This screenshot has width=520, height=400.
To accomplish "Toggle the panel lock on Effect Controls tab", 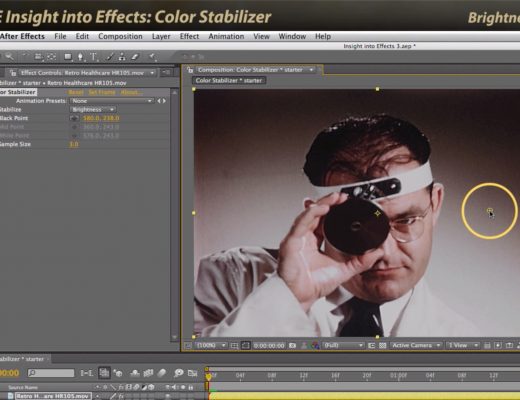I will [x=13, y=73].
